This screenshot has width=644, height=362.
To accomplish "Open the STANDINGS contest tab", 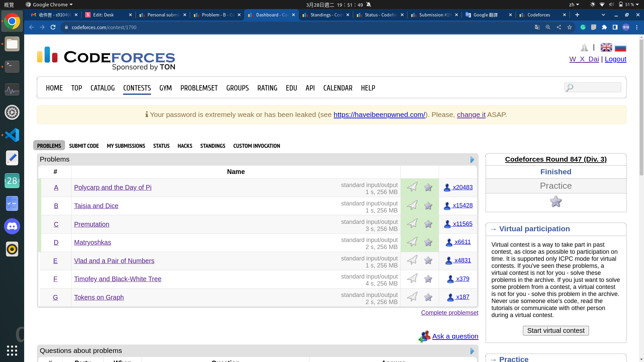I will click(x=212, y=146).
